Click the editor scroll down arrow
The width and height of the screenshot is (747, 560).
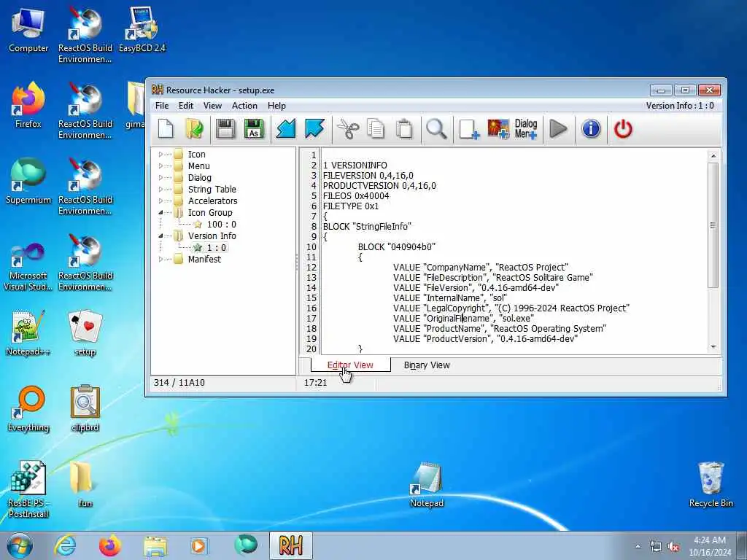[713, 347]
